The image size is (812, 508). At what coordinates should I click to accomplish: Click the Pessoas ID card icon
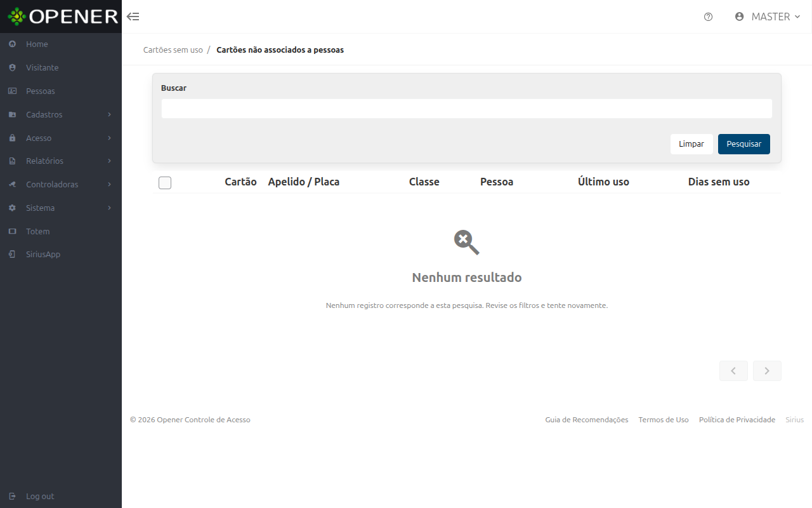12,91
